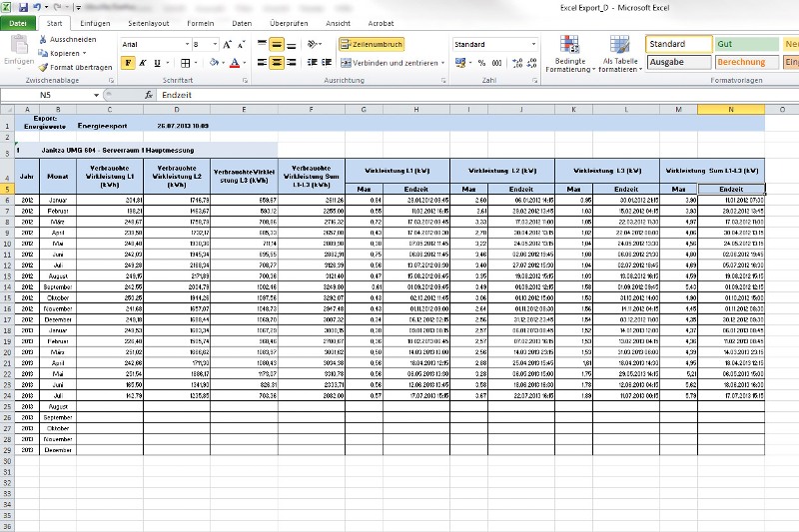Apply the red font color A
799x532 pixels.
point(235,63)
